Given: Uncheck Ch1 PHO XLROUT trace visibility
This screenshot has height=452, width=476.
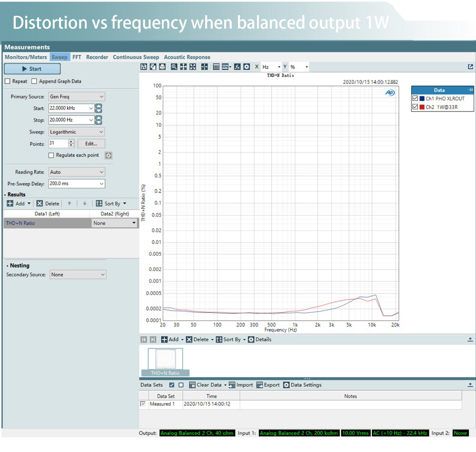Looking at the screenshot, I should click(x=415, y=98).
